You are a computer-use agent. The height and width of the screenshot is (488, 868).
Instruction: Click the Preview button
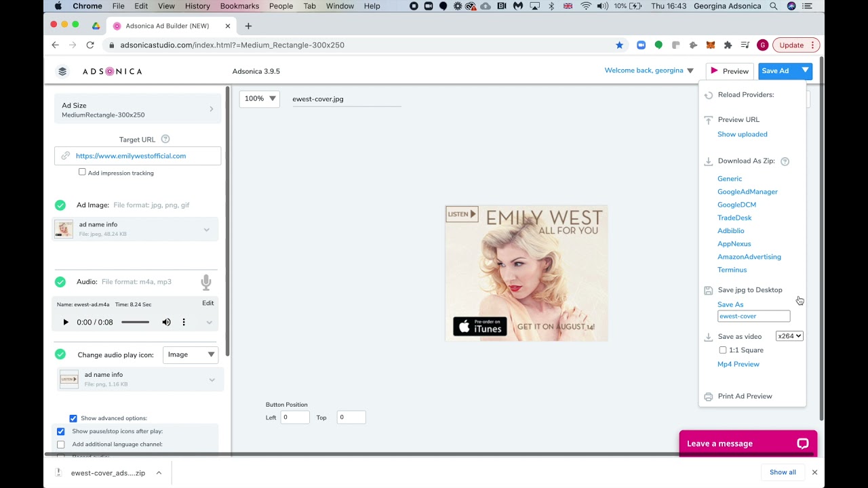coord(729,70)
